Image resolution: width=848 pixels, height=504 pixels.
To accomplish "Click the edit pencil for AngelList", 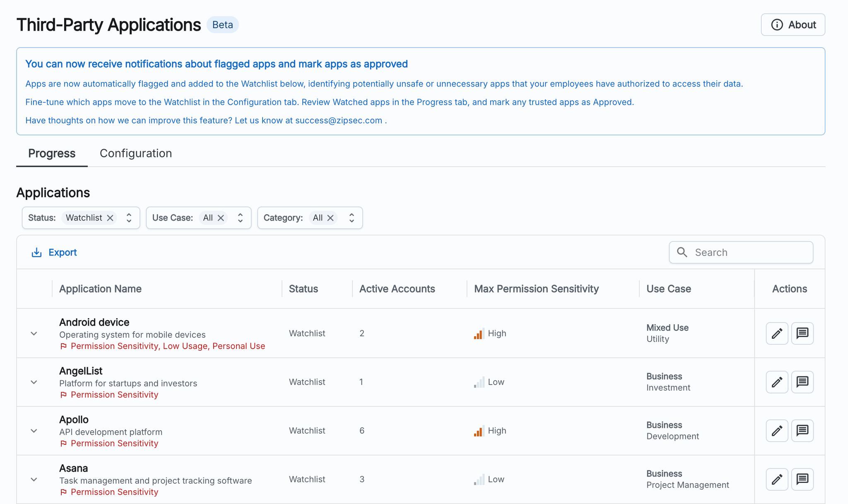I will (777, 382).
